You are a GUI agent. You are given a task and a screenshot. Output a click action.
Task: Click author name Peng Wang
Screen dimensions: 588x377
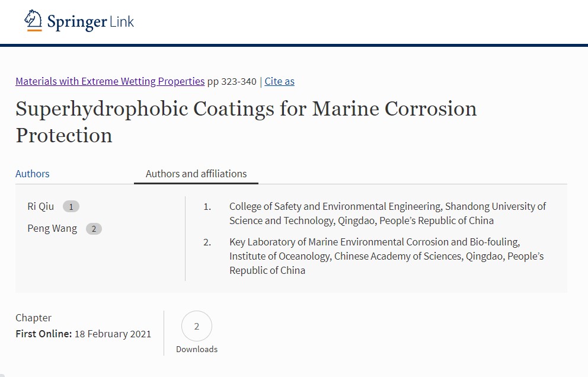point(52,228)
